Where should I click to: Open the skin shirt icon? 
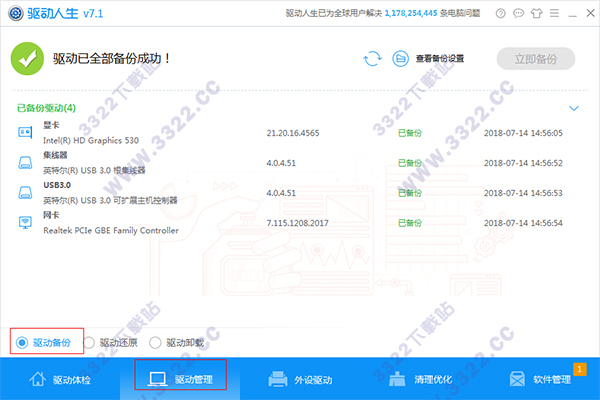tap(536, 13)
